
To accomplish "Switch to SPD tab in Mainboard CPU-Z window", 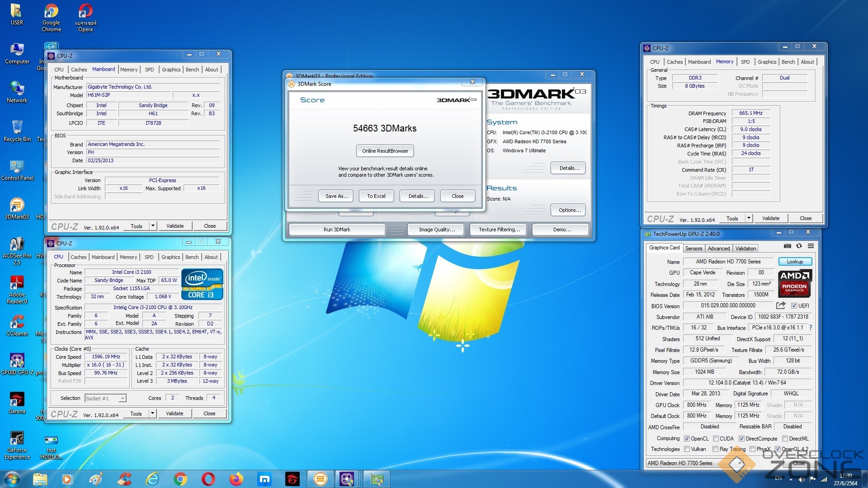I will (149, 70).
